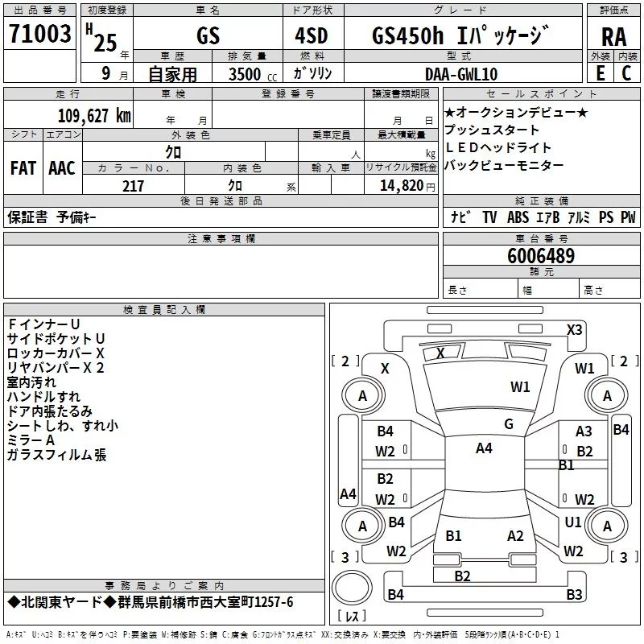Select A2 mark on trunk
The image size is (644, 644).
point(515,536)
